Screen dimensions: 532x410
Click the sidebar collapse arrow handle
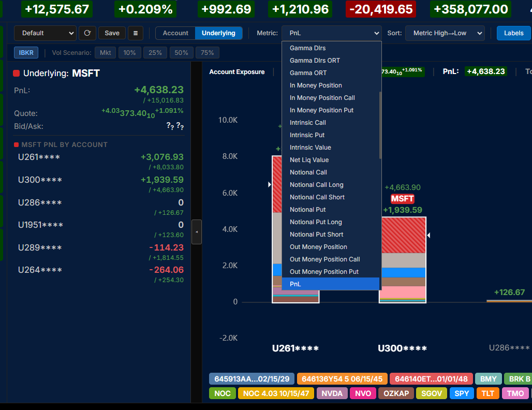[197, 232]
